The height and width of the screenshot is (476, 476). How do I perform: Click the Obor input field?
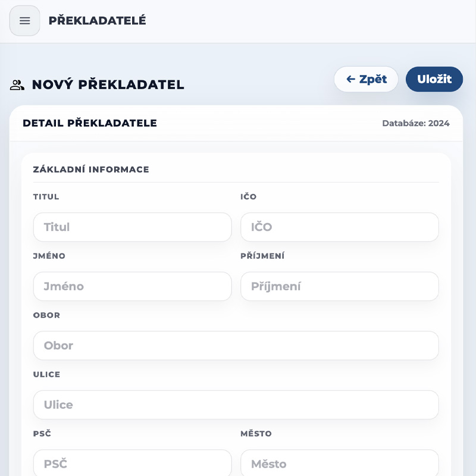coord(236,346)
